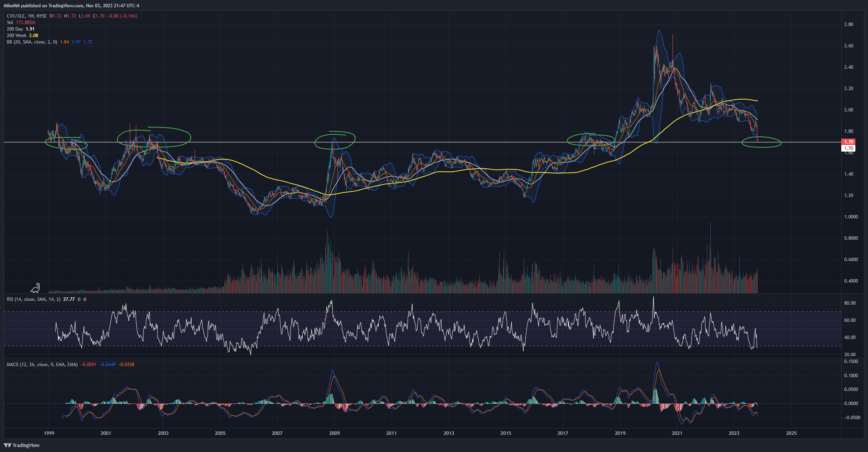Click the TradingView logo at bottom left
The width and height of the screenshot is (868, 452).
tap(22, 445)
